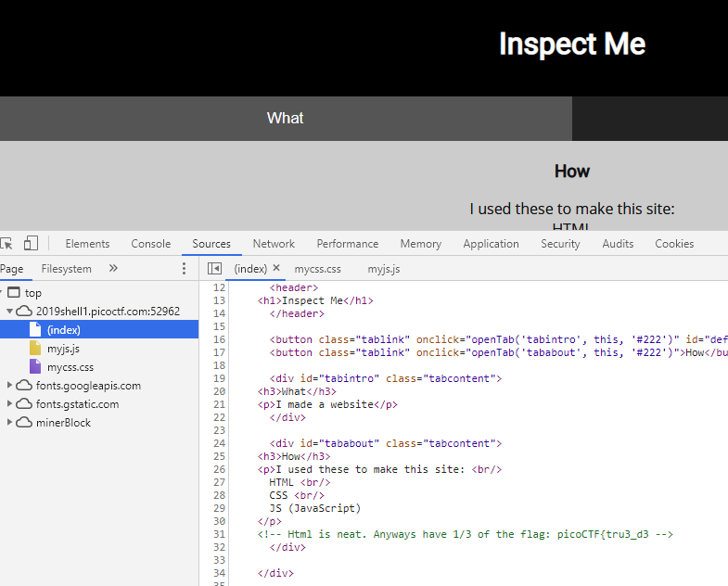The width and height of the screenshot is (728, 586).
Task: Show more navigator tabs chevron
Action: click(x=113, y=268)
